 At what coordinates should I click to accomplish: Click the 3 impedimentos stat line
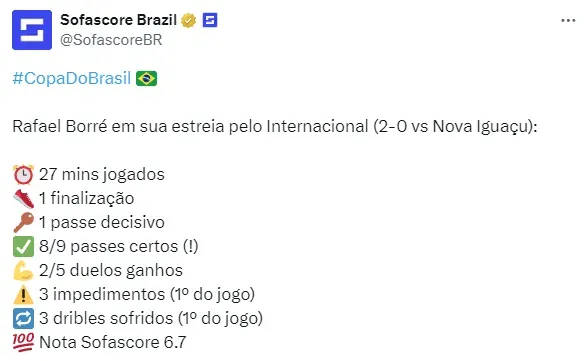(147, 295)
